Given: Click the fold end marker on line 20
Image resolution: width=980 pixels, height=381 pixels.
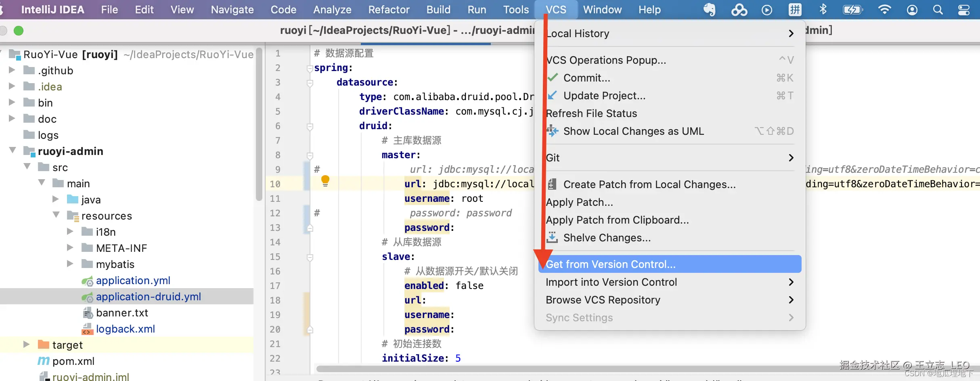Looking at the screenshot, I should 310,330.
